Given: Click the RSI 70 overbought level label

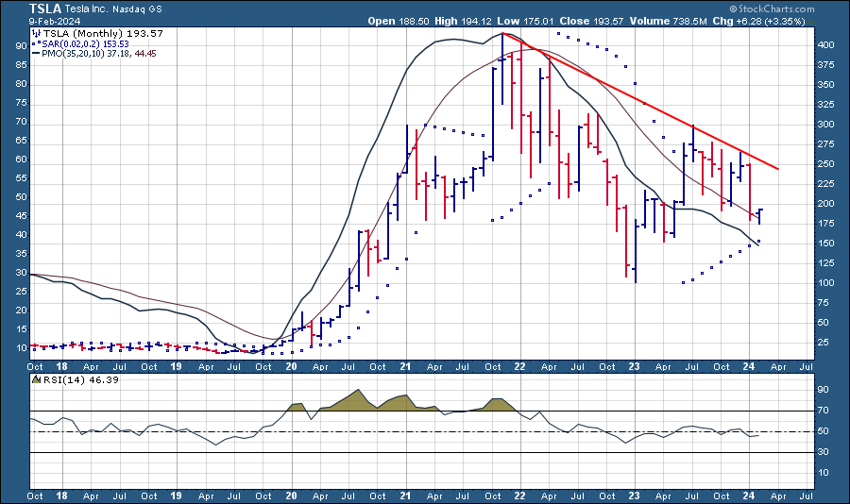Looking at the screenshot, I should tap(823, 411).
